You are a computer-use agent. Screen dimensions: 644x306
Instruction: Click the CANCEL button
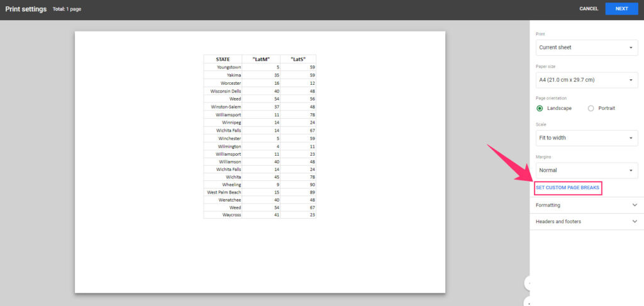(x=589, y=9)
